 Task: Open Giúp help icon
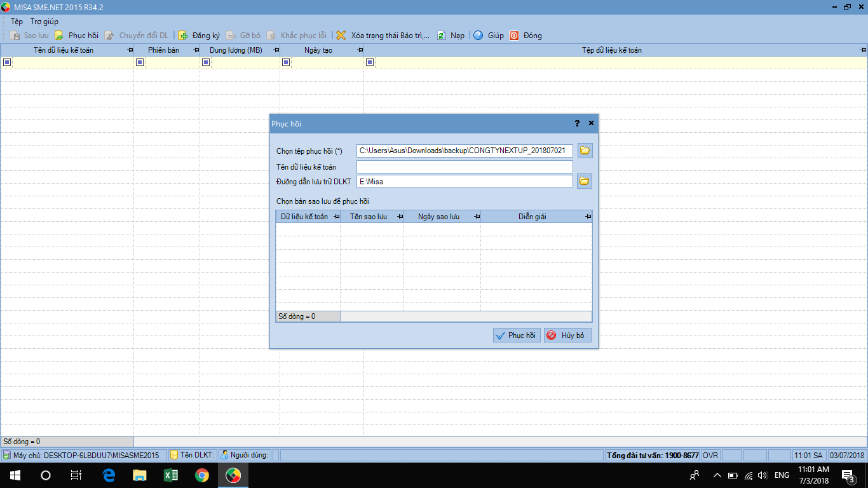[478, 36]
